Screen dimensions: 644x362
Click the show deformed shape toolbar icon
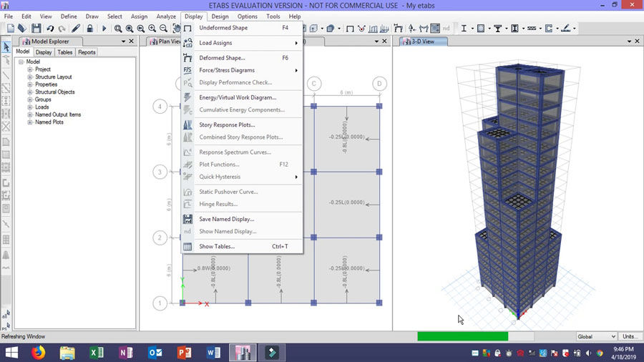click(x=399, y=29)
